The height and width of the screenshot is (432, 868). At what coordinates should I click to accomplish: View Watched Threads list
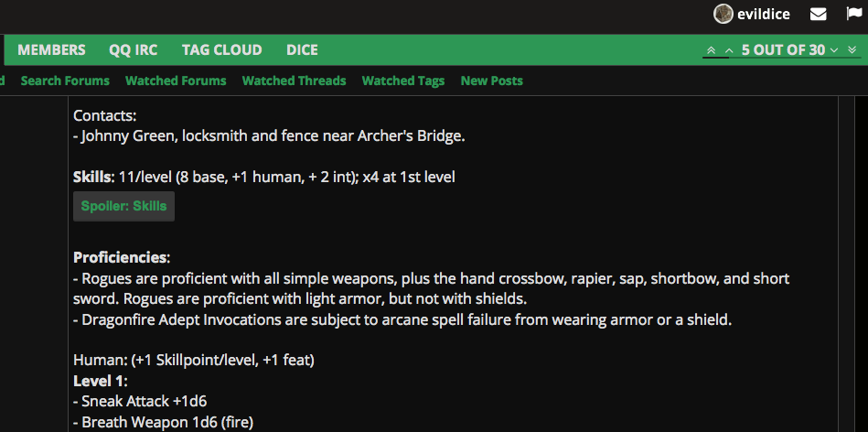(294, 81)
